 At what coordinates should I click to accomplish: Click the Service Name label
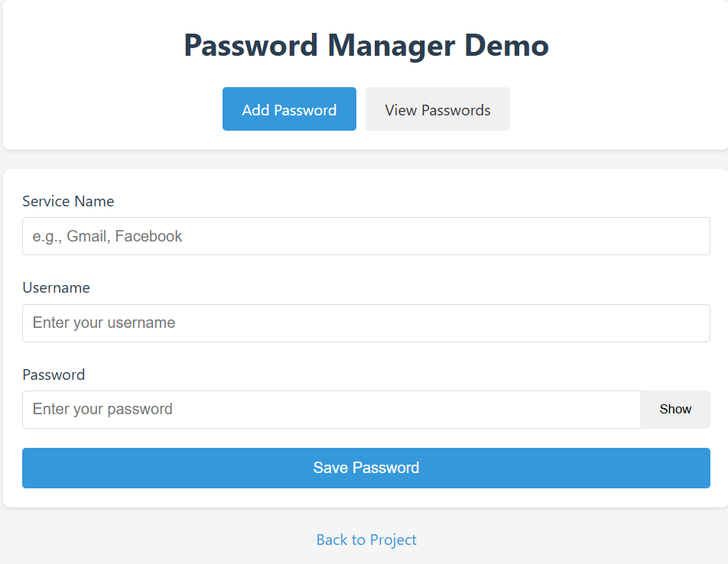tap(68, 201)
